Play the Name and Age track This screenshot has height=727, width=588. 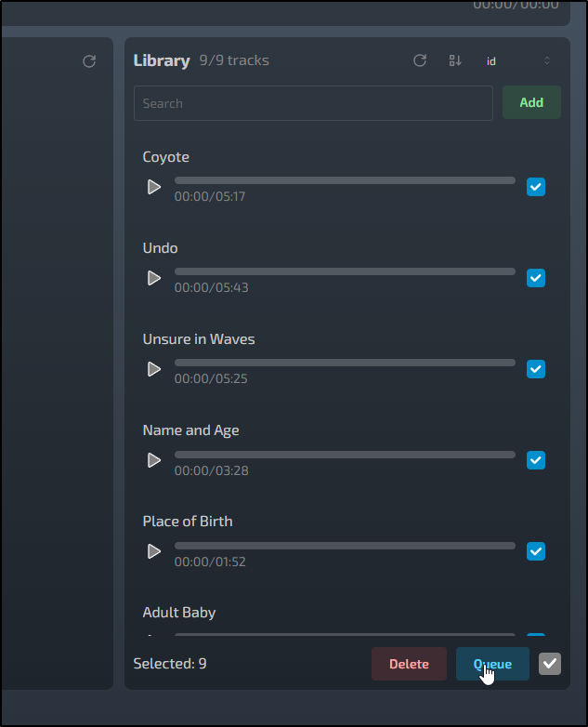(x=154, y=460)
